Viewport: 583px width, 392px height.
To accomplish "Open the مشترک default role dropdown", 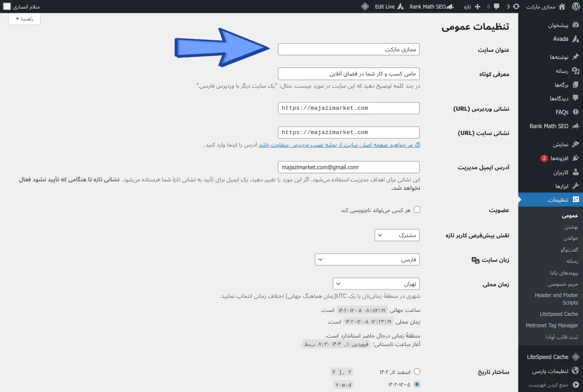I will pos(397,235).
